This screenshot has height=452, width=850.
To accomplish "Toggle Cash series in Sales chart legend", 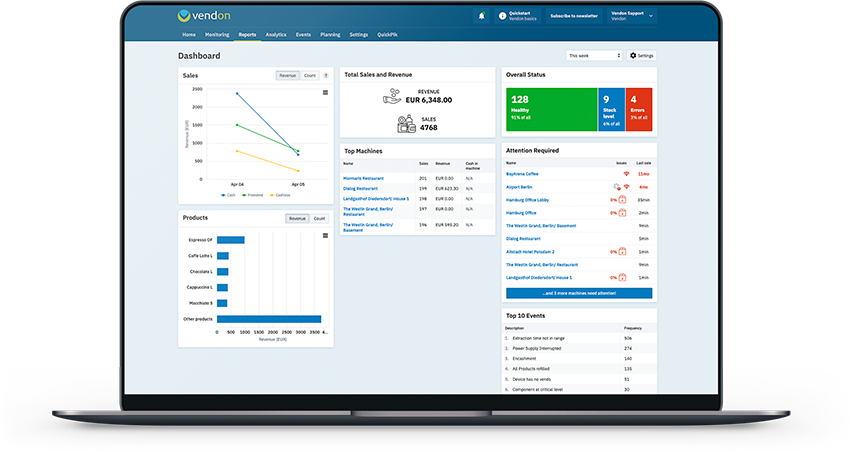I will click(228, 195).
